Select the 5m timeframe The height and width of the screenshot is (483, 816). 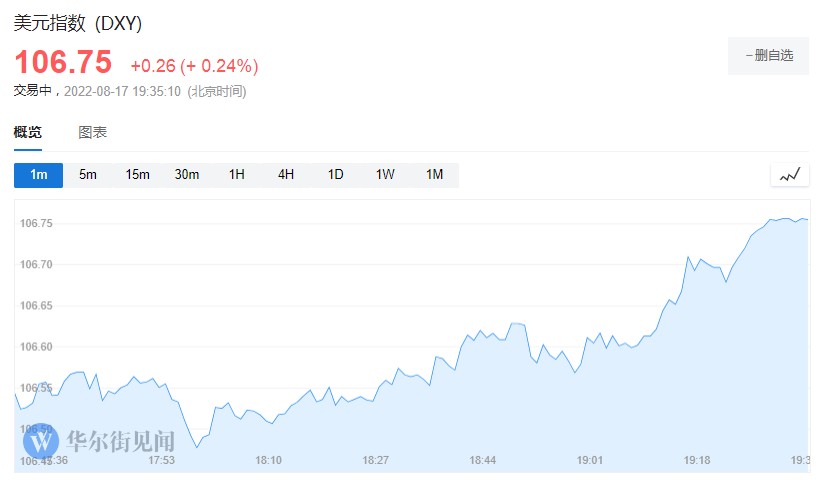point(88,175)
